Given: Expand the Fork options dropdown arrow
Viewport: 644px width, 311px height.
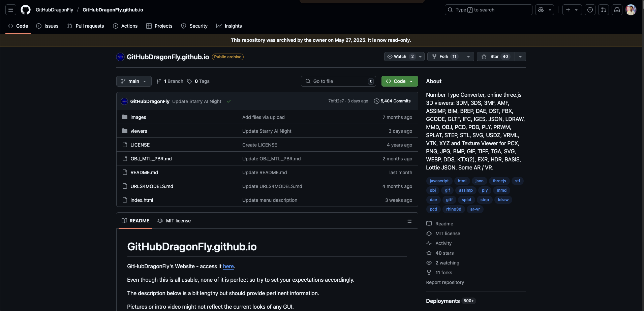Looking at the screenshot, I should [468, 57].
